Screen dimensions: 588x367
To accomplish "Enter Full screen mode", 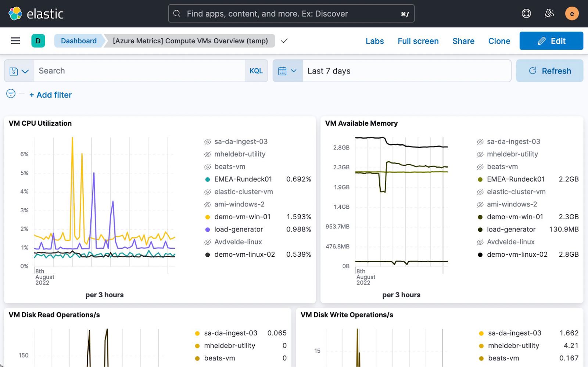I will (418, 41).
